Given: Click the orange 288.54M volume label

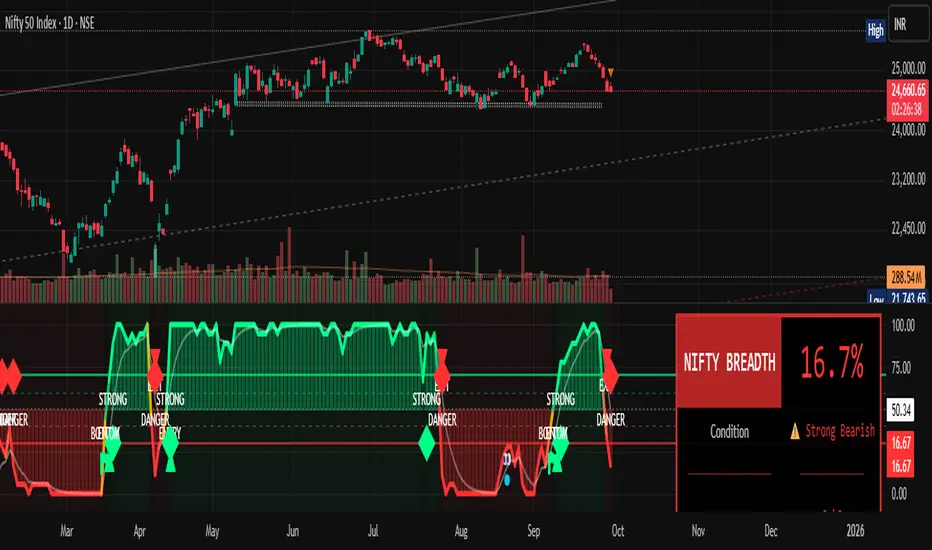Looking at the screenshot, I should click(906, 276).
